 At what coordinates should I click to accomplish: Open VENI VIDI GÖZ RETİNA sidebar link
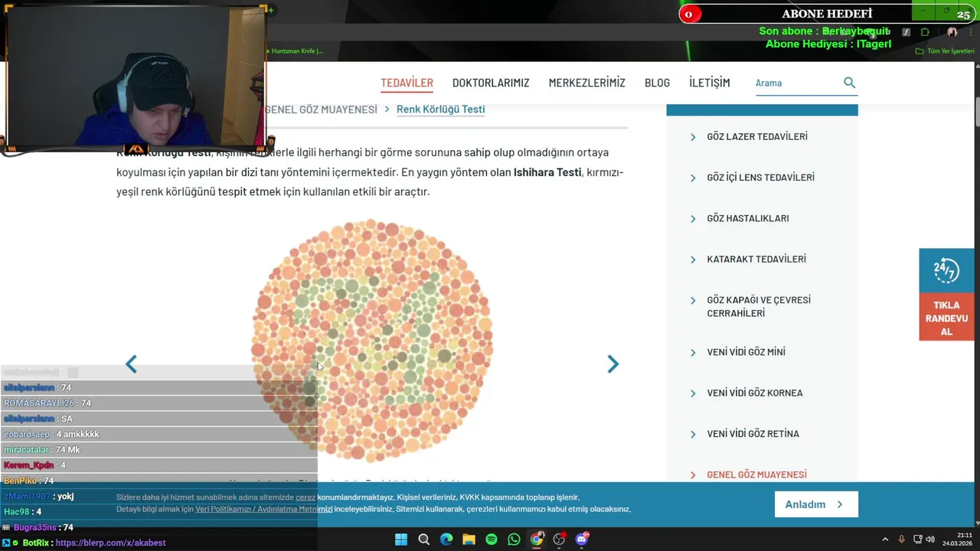tap(753, 433)
